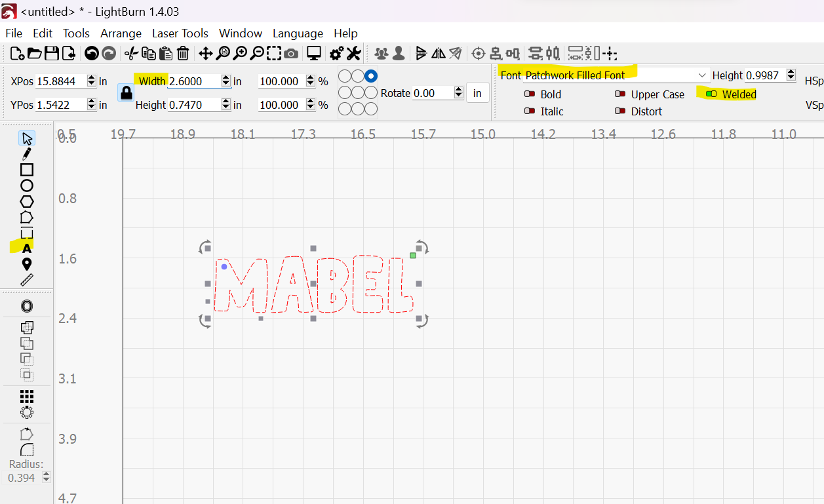The image size is (824, 504).
Task: Open settings with the gears icon
Action: tap(336, 53)
